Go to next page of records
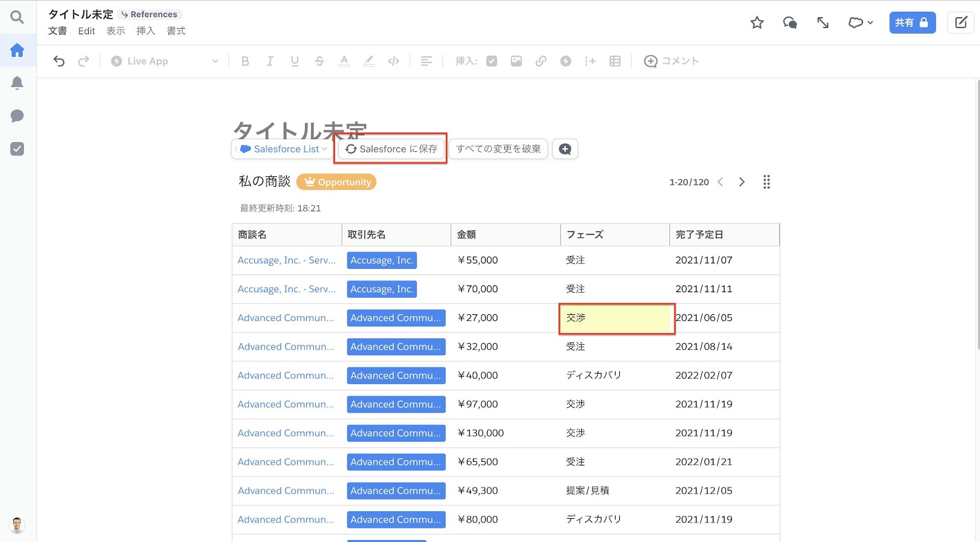The image size is (980, 542). point(742,182)
